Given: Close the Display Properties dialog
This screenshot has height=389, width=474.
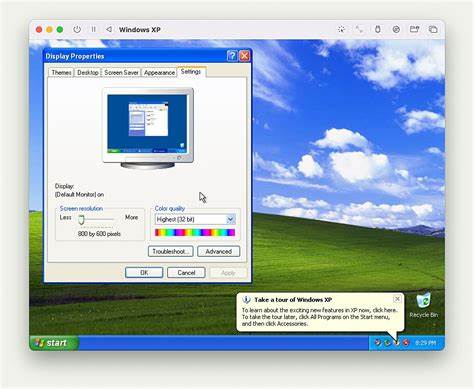Looking at the screenshot, I should [244, 56].
